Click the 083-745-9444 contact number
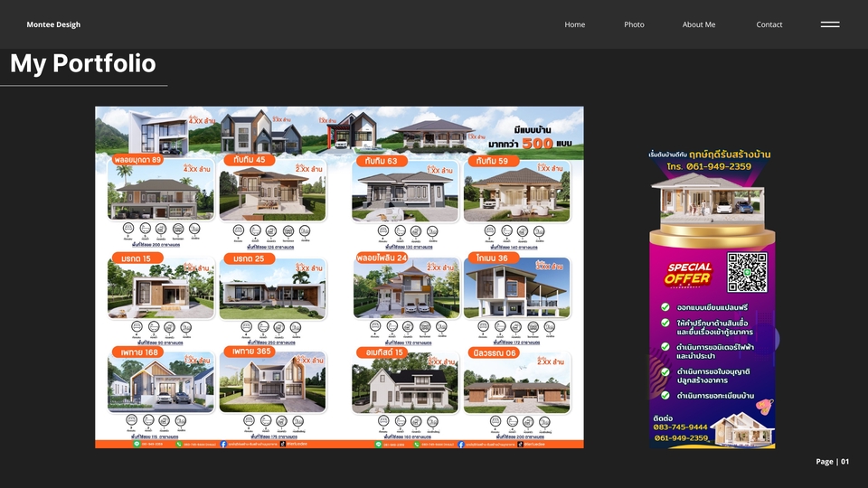 [x=680, y=427]
